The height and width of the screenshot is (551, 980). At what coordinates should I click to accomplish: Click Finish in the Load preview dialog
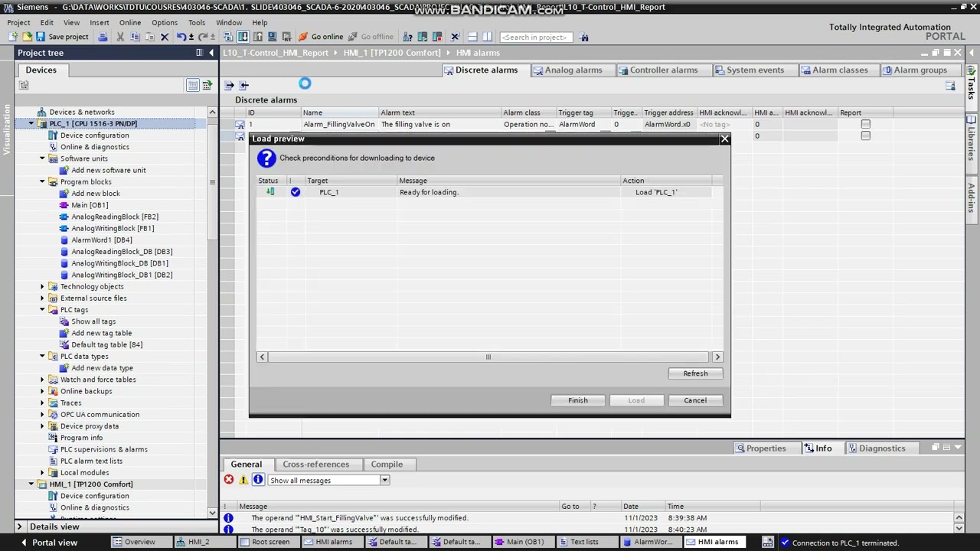pos(578,400)
